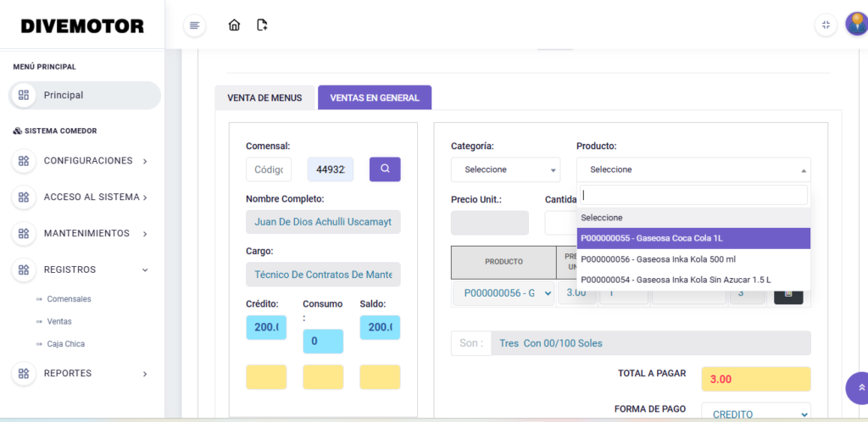Open Comensales under Registros
The image size is (868, 422).
point(69,299)
